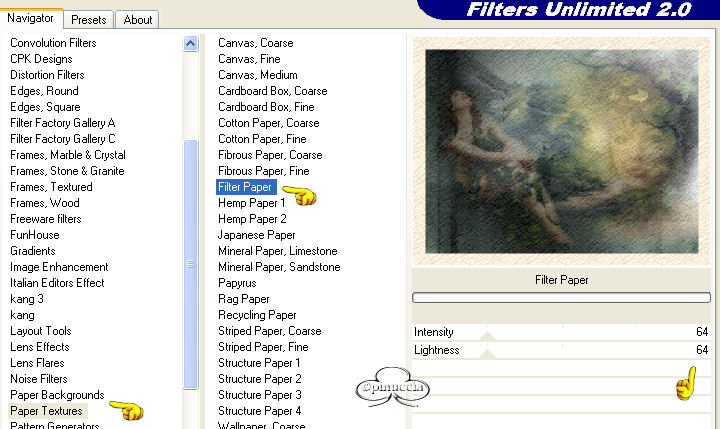Select Freeware filters category
Viewport: 720px width, 429px height.
[45, 219]
